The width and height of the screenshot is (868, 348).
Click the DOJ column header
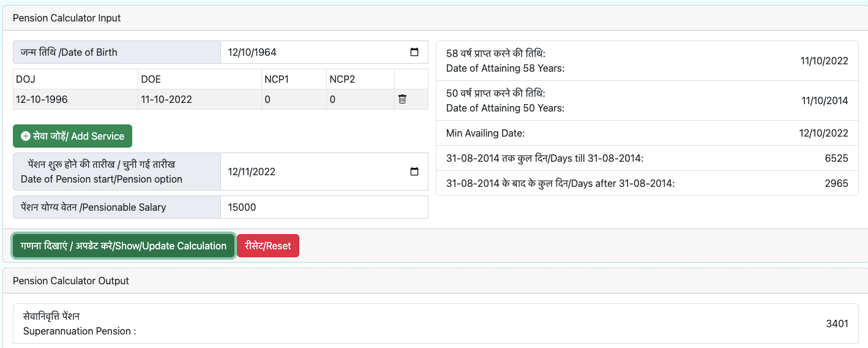26,79
